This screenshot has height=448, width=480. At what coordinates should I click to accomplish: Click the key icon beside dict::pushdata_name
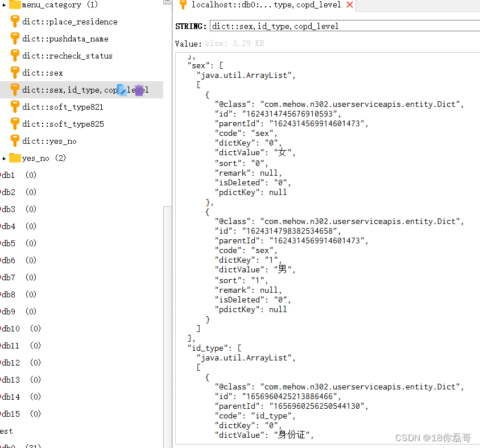[15, 39]
